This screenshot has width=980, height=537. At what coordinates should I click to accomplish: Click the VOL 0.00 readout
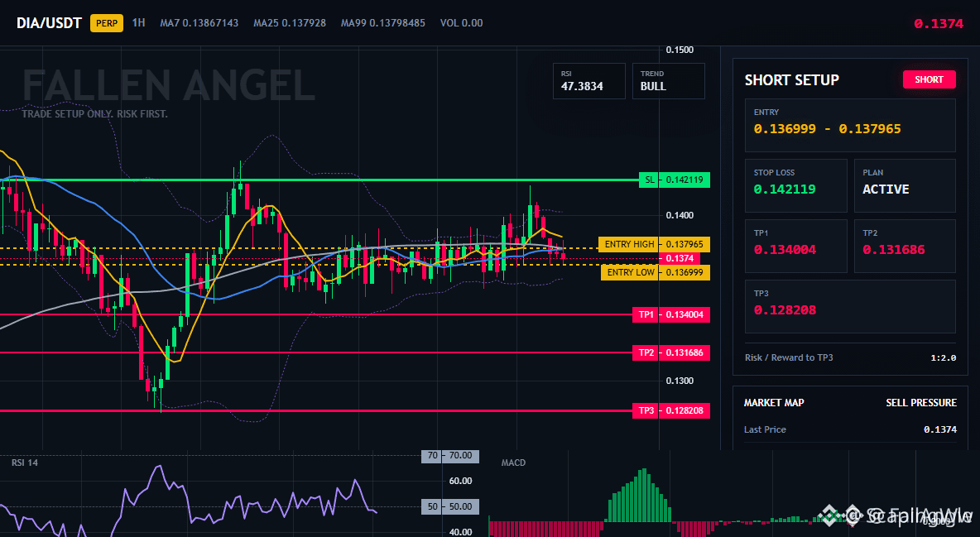[x=461, y=22]
